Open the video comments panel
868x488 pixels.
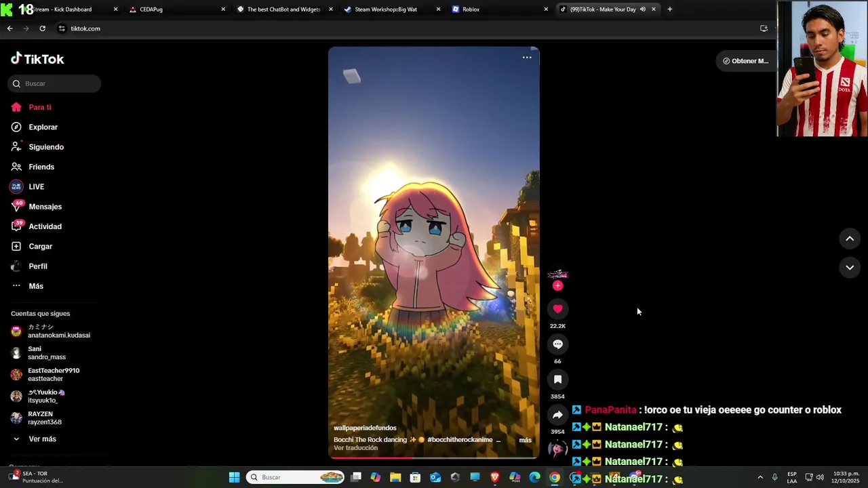pos(557,344)
